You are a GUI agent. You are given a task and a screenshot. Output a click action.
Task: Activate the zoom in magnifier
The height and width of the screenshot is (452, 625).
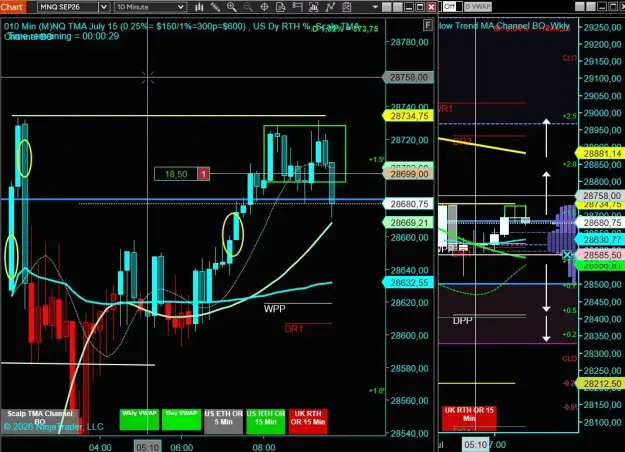coord(232,7)
